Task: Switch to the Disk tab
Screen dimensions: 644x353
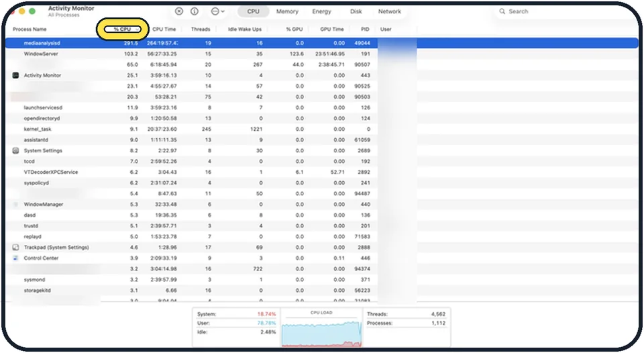Action: click(356, 11)
